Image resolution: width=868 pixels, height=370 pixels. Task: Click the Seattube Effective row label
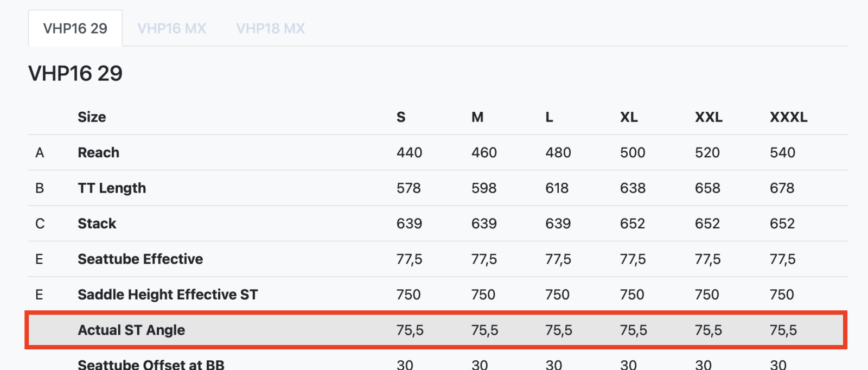coord(140,259)
